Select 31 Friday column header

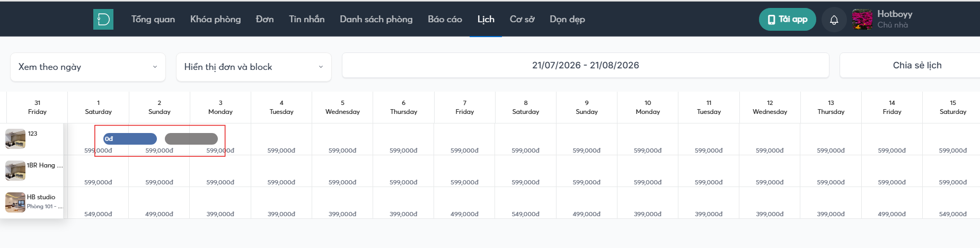(37, 107)
